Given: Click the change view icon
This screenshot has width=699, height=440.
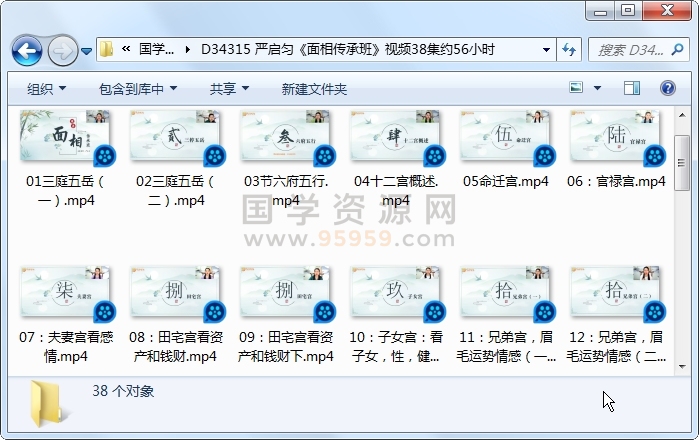Looking at the screenshot, I should click(x=576, y=87).
